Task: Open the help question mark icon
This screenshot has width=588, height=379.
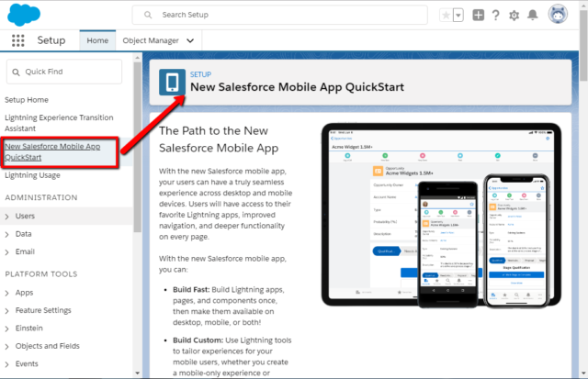Action: pos(495,16)
